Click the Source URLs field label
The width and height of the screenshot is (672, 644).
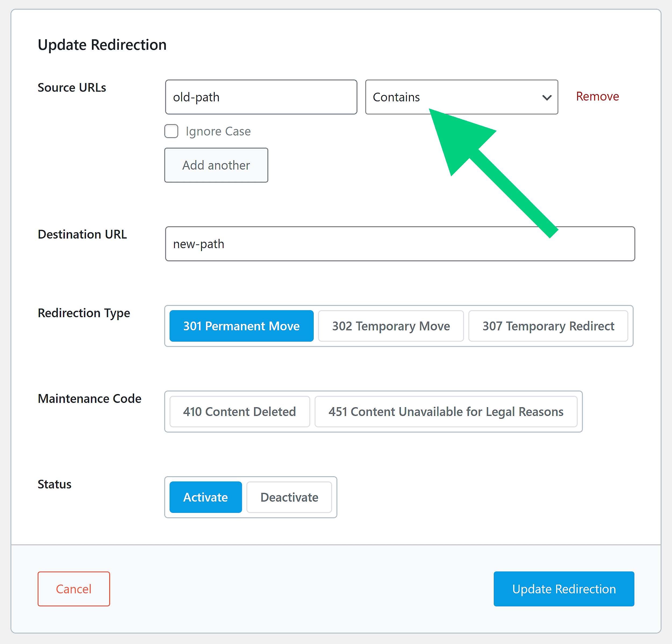tap(72, 87)
